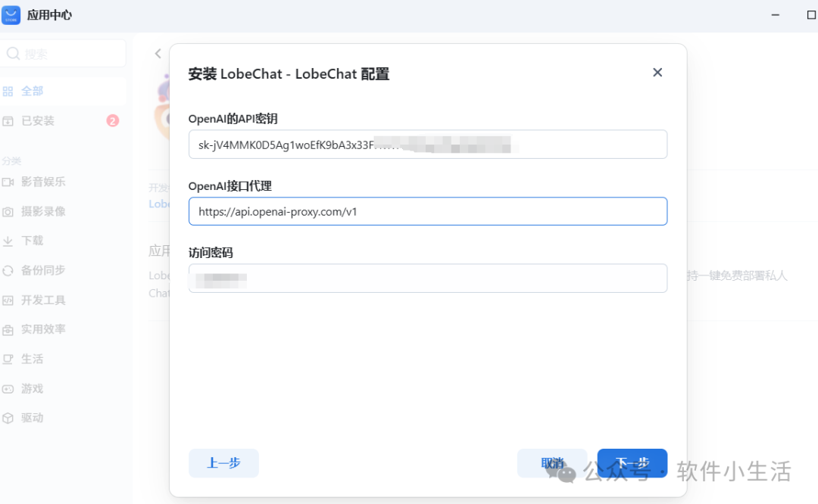The image size is (818, 504).
Task: Click the back chevron on app page
Action: 158,54
